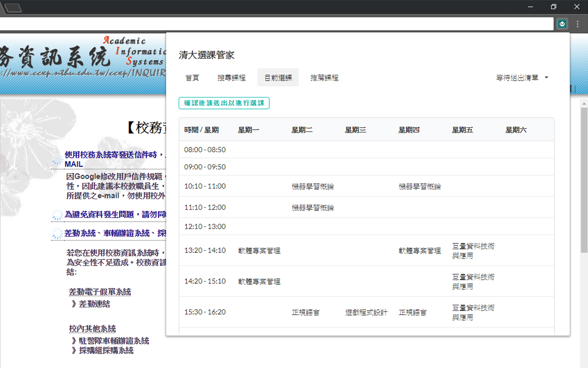Switch to the 首頁 tab

192,78
